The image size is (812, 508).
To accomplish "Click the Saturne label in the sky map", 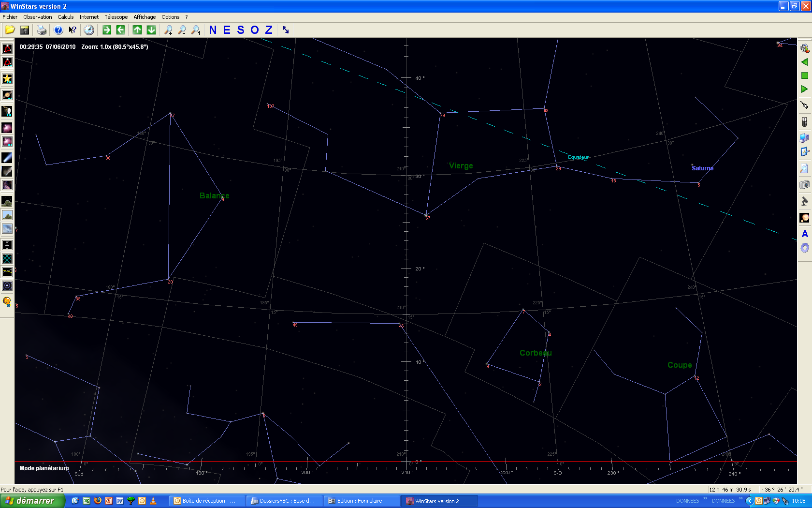I will 702,168.
